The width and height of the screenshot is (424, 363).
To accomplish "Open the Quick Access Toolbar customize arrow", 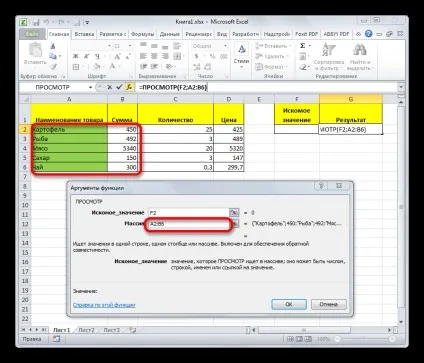I will [x=87, y=23].
